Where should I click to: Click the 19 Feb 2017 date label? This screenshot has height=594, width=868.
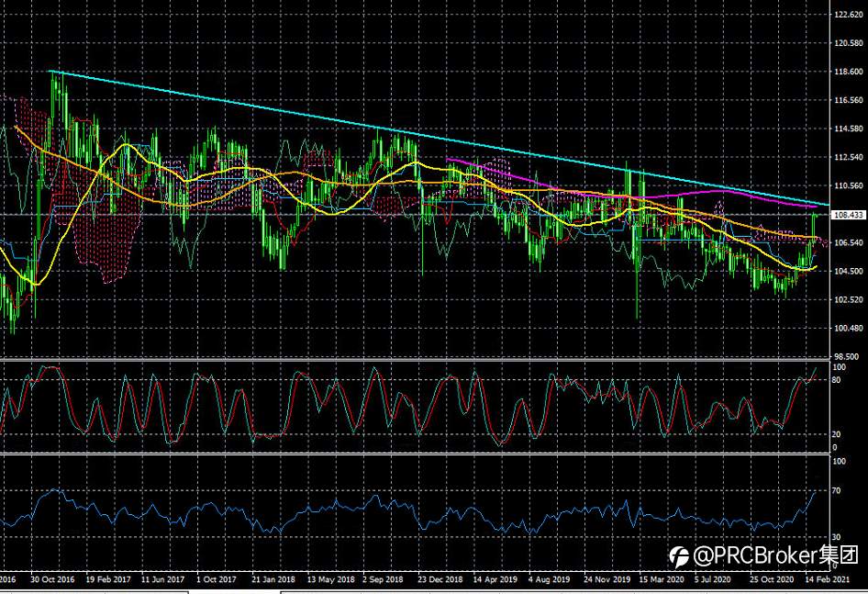(108, 579)
